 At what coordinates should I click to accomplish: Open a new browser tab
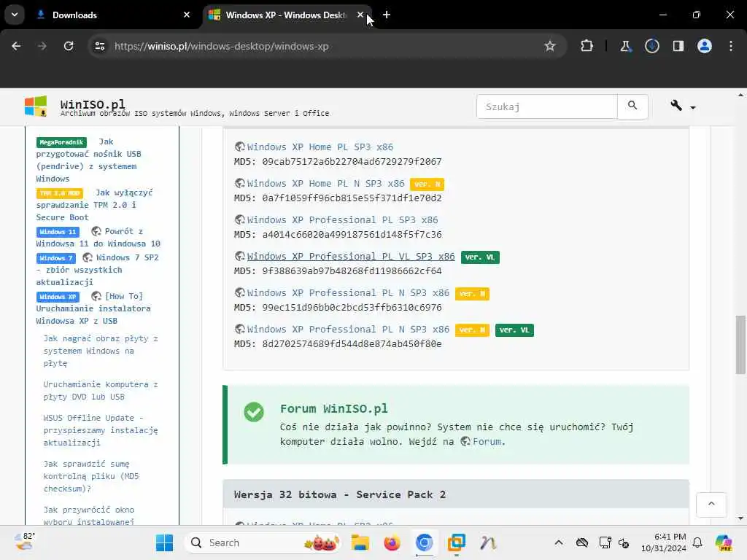pos(387,15)
